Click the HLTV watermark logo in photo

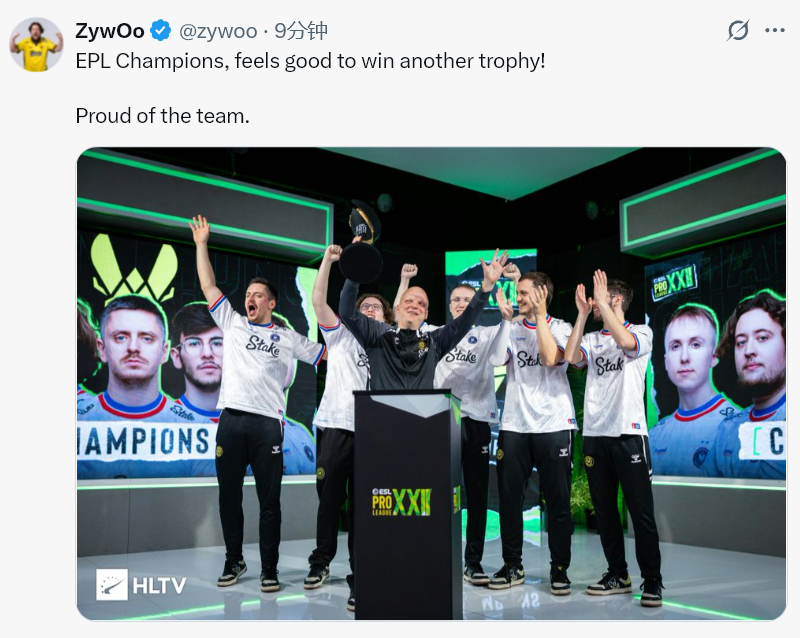pos(141,584)
